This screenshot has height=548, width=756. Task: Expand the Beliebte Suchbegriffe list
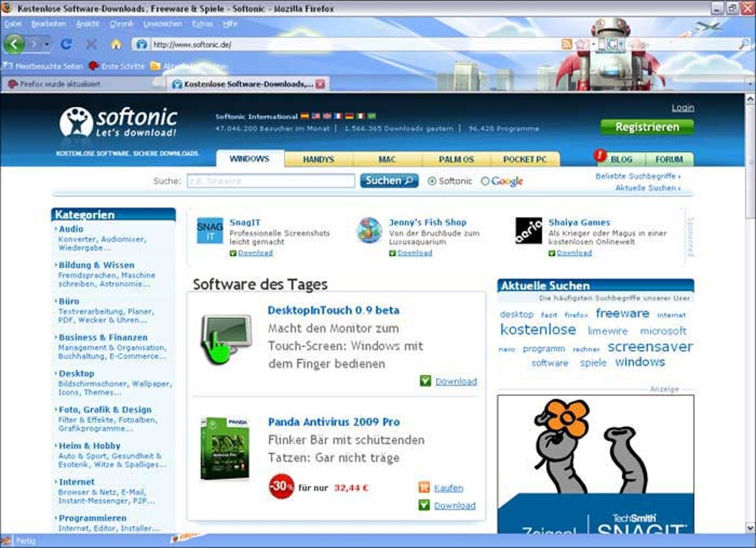pos(638,176)
